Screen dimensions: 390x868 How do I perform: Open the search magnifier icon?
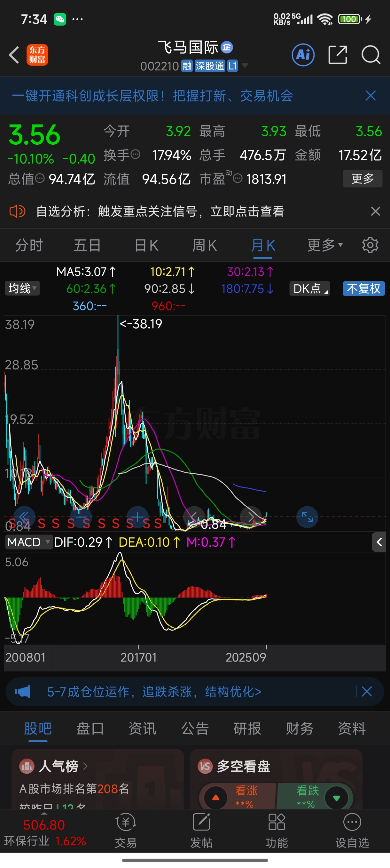coord(371,55)
